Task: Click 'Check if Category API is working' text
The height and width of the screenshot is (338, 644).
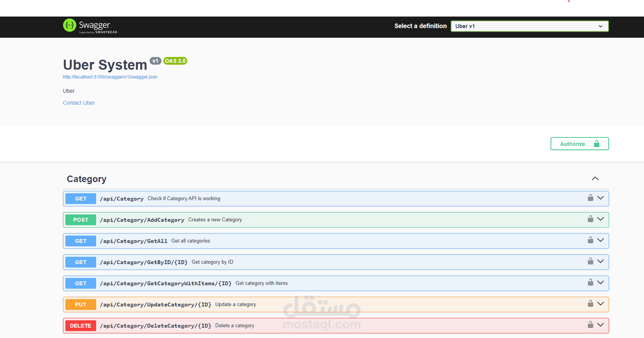Action: [184, 199]
